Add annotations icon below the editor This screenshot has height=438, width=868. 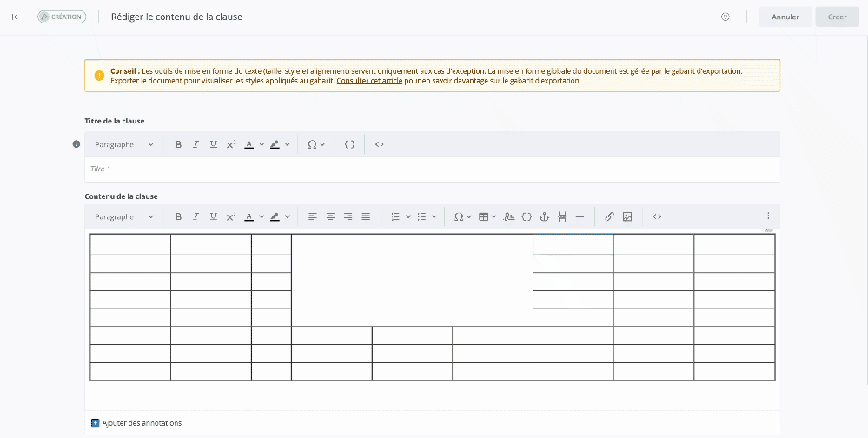point(96,423)
